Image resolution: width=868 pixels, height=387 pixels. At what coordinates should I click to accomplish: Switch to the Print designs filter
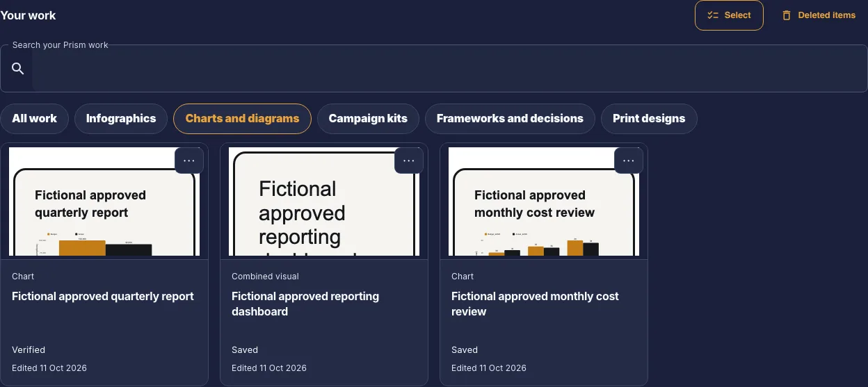point(649,118)
